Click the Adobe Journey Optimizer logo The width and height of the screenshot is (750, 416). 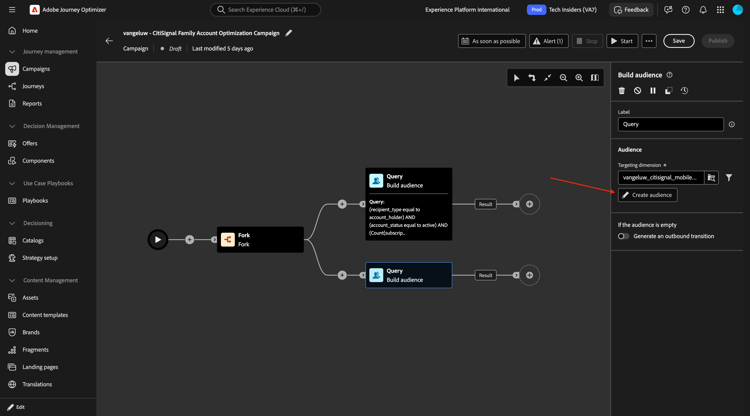click(x=34, y=10)
